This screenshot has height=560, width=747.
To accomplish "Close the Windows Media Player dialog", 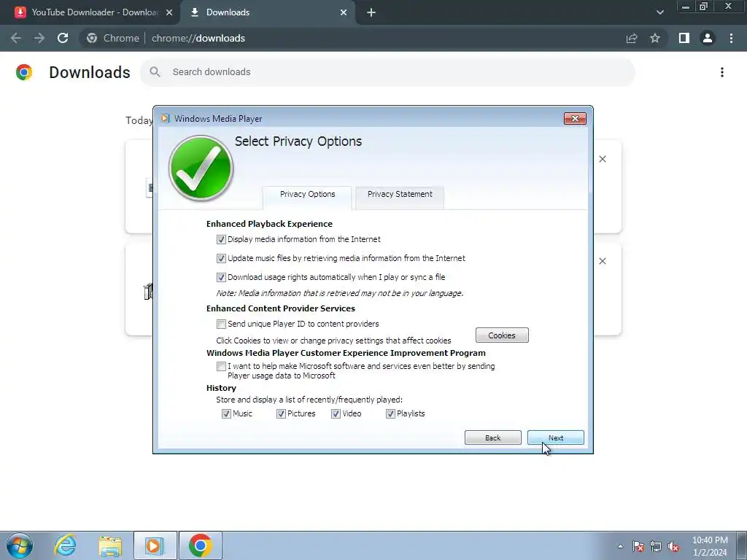I will tap(575, 119).
